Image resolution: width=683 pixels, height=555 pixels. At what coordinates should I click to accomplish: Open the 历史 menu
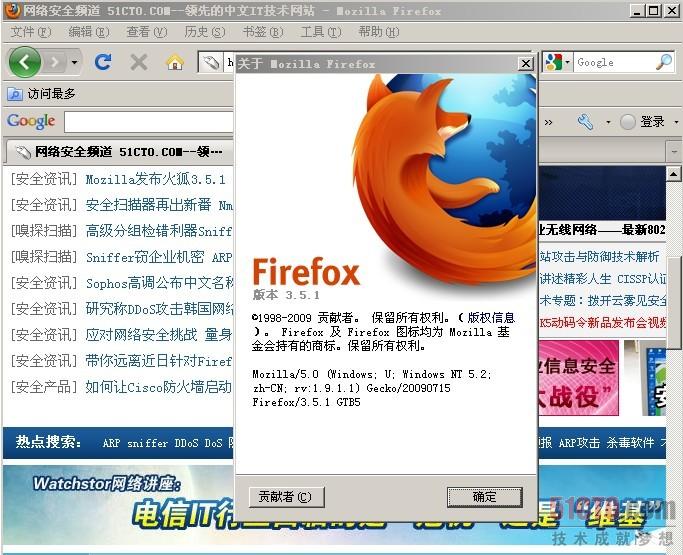click(204, 32)
